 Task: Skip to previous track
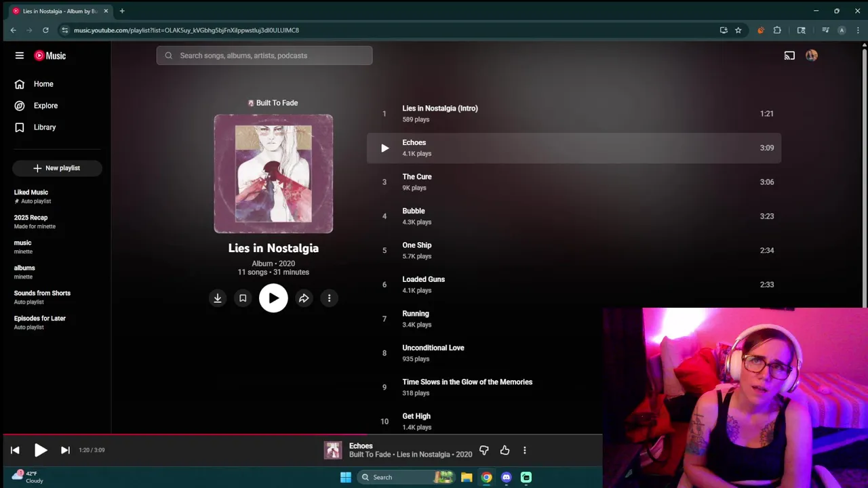[x=15, y=450]
